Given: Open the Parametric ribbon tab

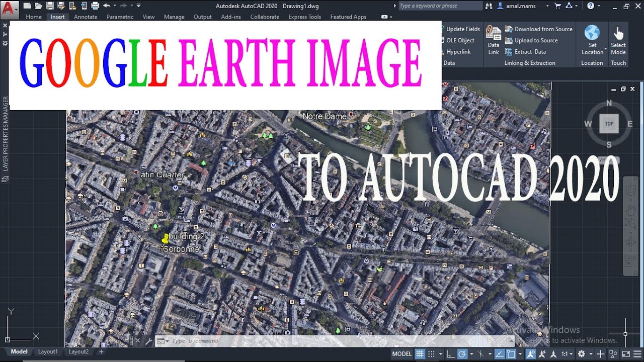Looking at the screenshot, I should (120, 17).
